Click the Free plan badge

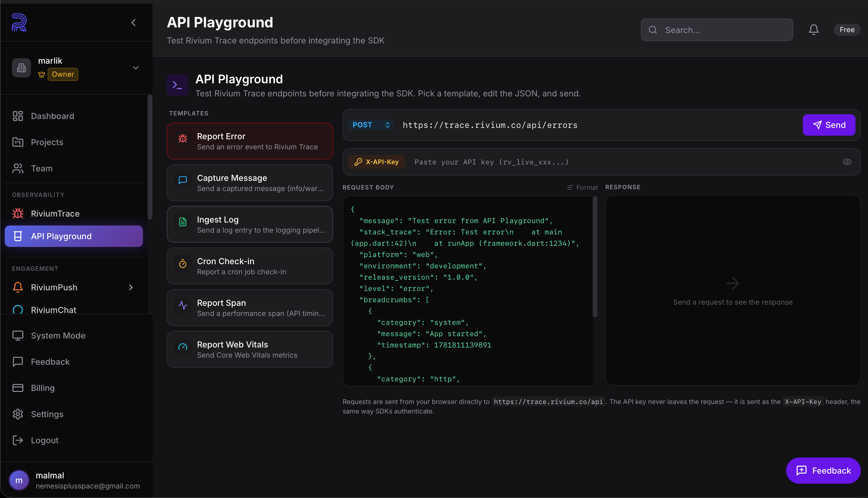[x=847, y=30]
